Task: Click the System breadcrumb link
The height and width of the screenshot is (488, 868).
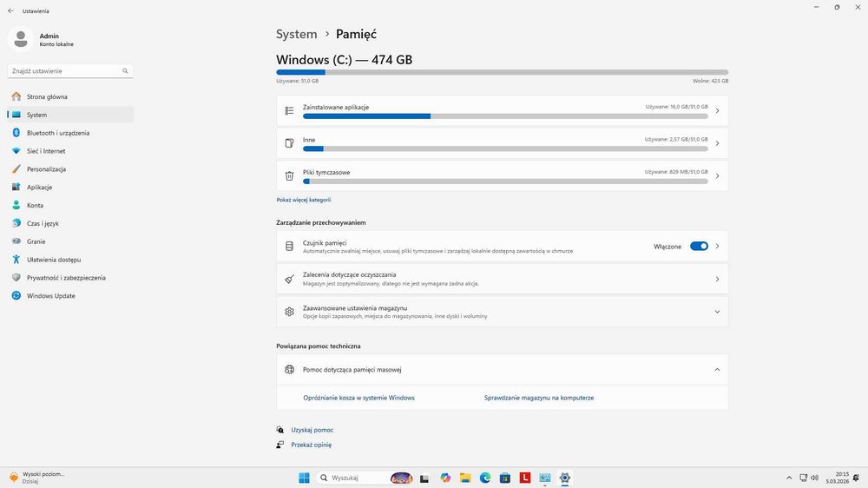Action: (297, 34)
